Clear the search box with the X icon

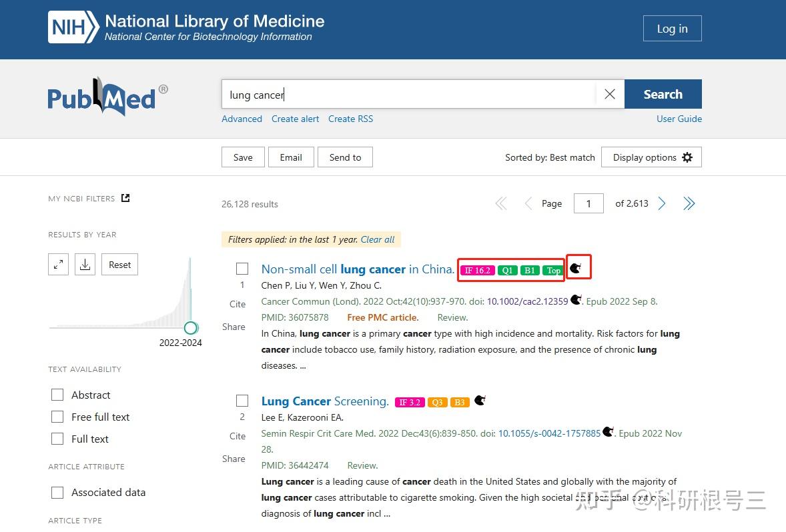(x=609, y=94)
